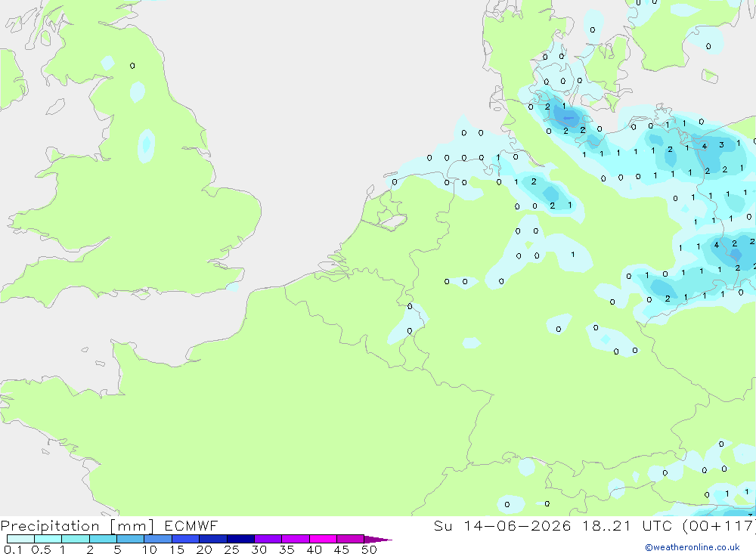The height and width of the screenshot is (554, 756).
Task: Click the 10–15 mm legend color swatch
Action: 158,539
